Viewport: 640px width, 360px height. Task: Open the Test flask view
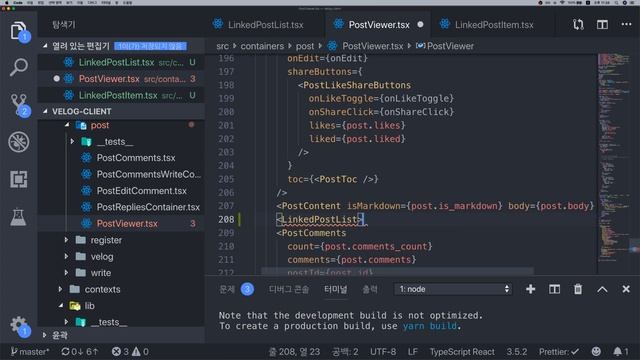tap(19, 217)
